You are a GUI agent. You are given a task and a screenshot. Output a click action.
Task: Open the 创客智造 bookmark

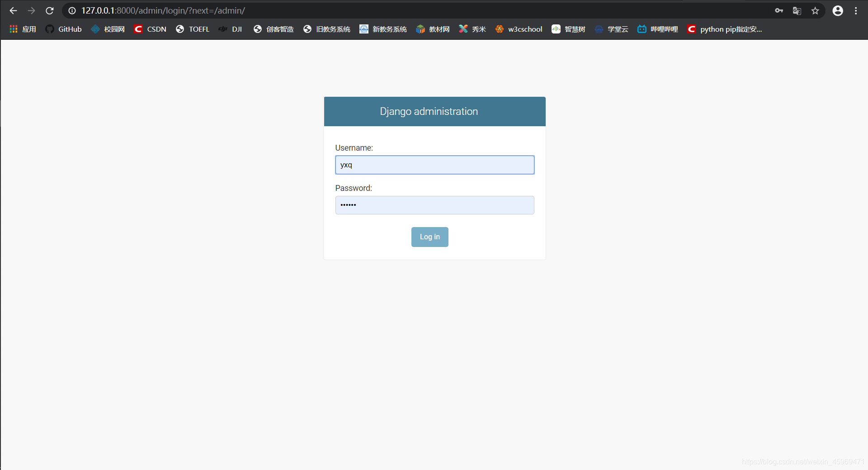point(274,29)
